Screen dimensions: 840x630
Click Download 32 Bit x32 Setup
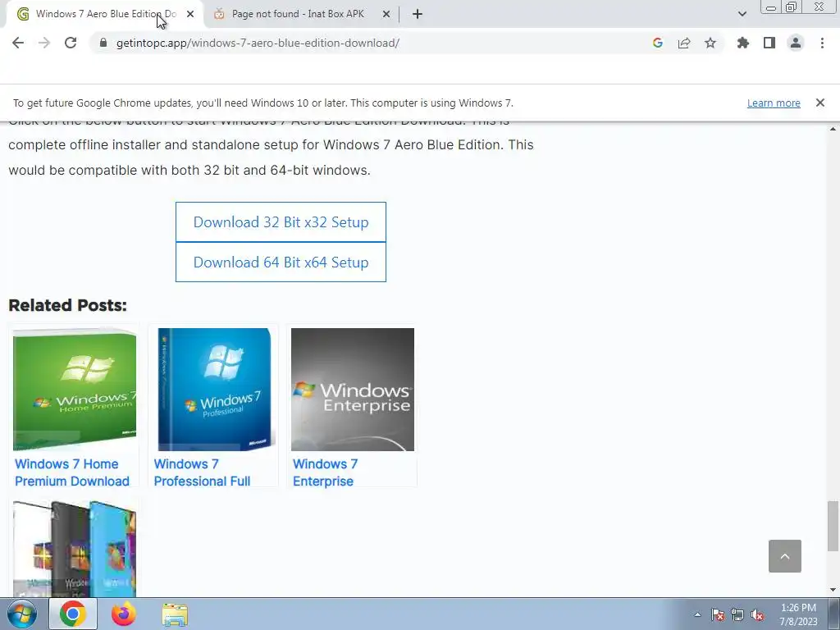tap(281, 221)
